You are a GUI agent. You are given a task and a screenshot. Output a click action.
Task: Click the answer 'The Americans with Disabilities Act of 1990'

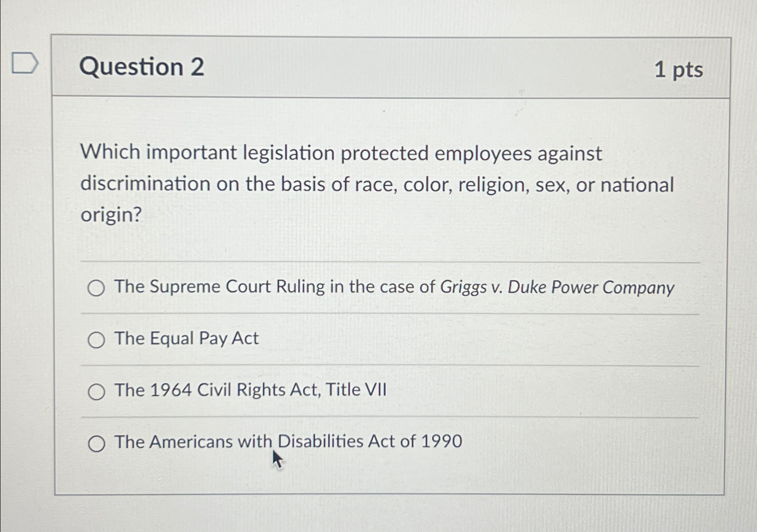tap(287, 442)
